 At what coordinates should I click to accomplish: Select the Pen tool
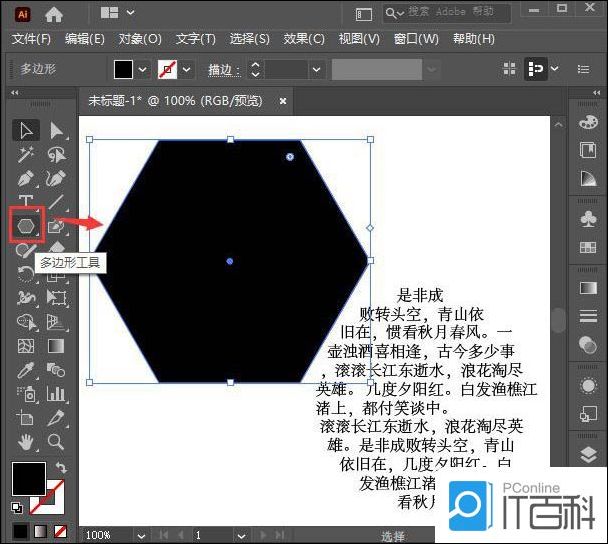coord(26,178)
